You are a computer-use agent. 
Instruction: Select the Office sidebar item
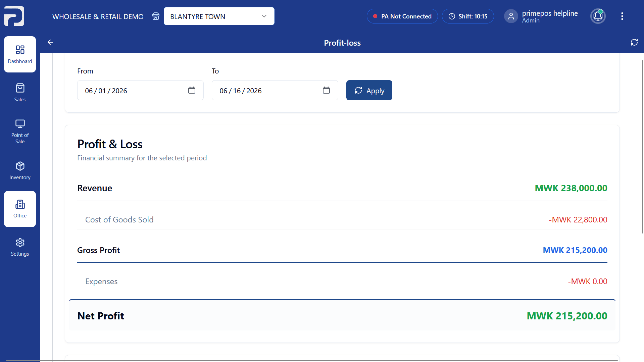(20, 209)
